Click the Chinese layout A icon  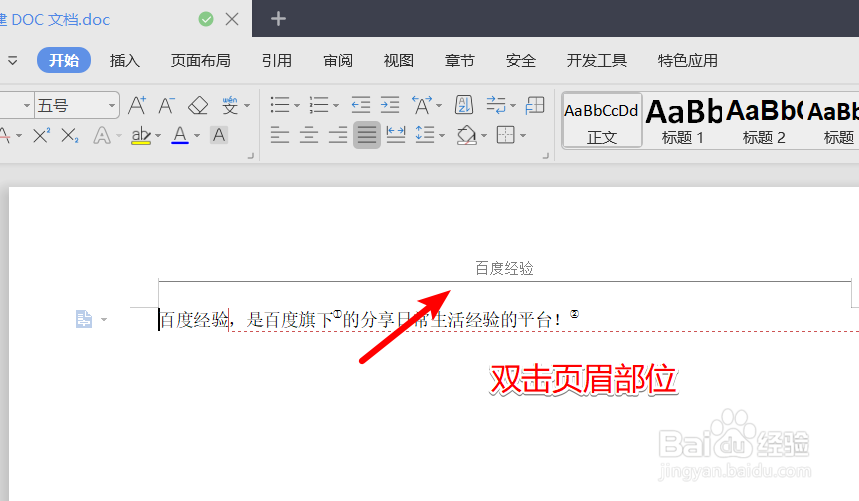coord(422,105)
